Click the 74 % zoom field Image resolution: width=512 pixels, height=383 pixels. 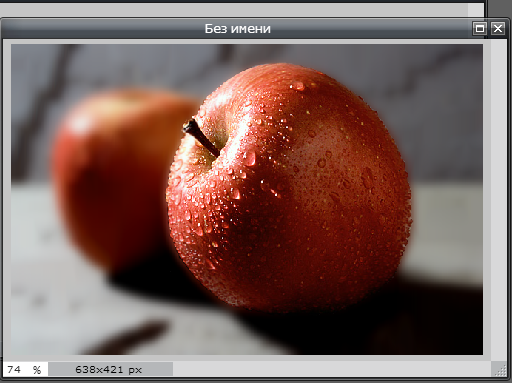(x=26, y=369)
